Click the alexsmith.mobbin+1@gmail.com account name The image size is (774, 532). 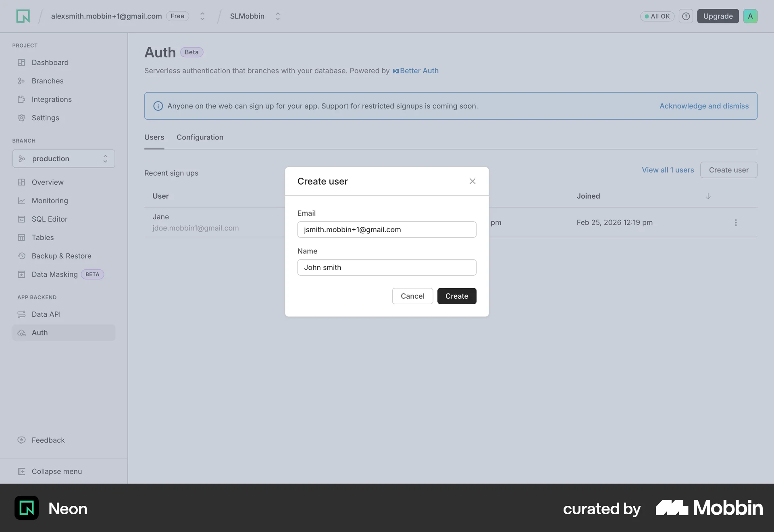point(106,16)
